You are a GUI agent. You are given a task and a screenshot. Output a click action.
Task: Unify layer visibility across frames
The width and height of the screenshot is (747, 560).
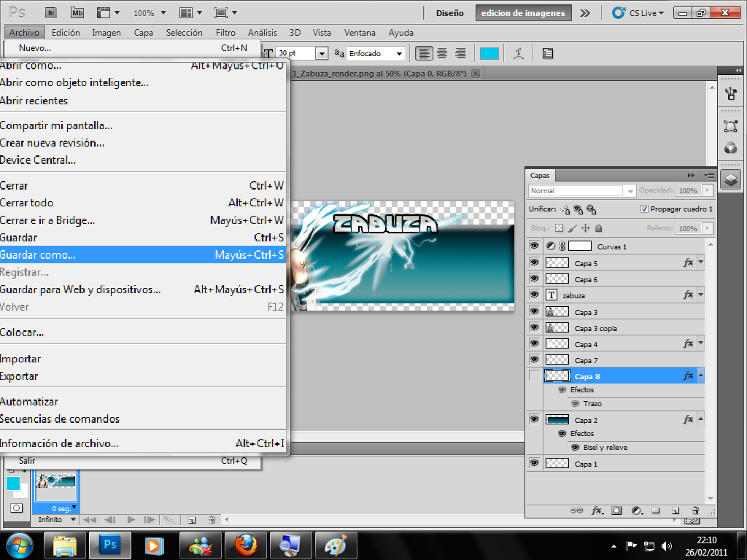(578, 209)
